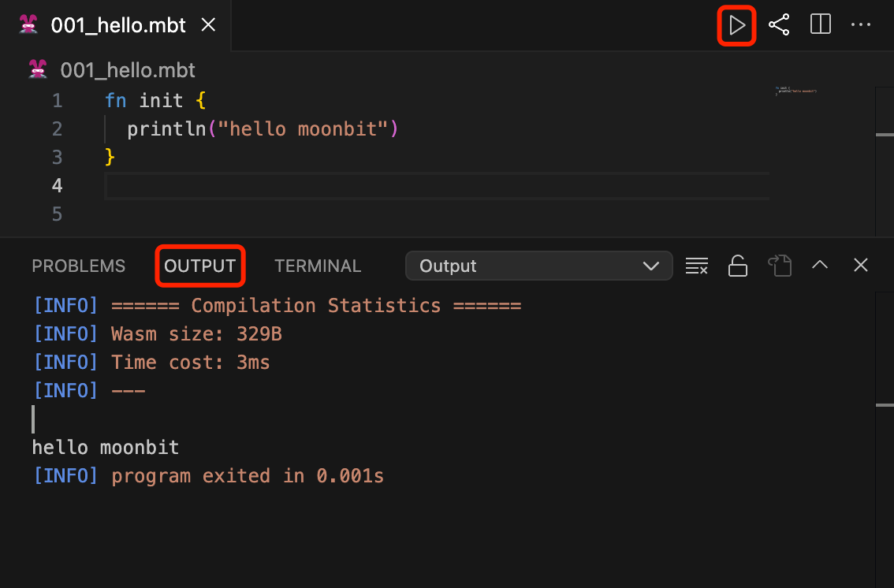894x588 pixels.
Task: Click MoonBit rabbit icon in breadcrumb
Action: click(38, 70)
